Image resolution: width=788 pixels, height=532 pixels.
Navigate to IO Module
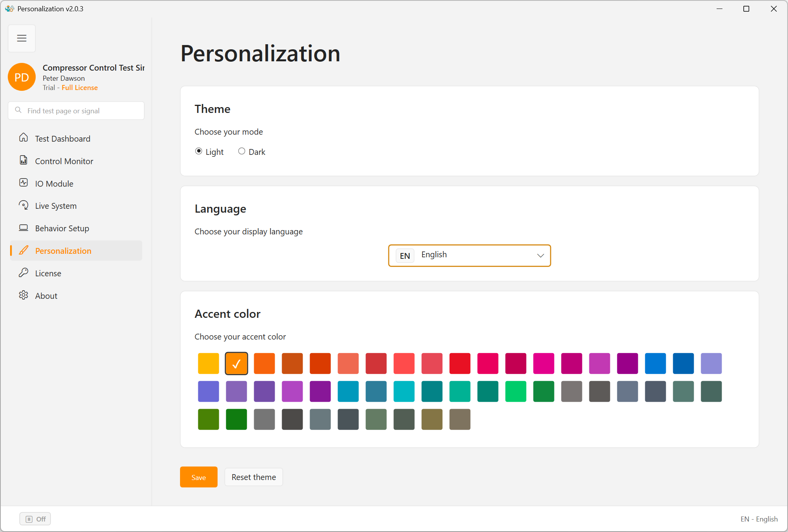coord(76,184)
